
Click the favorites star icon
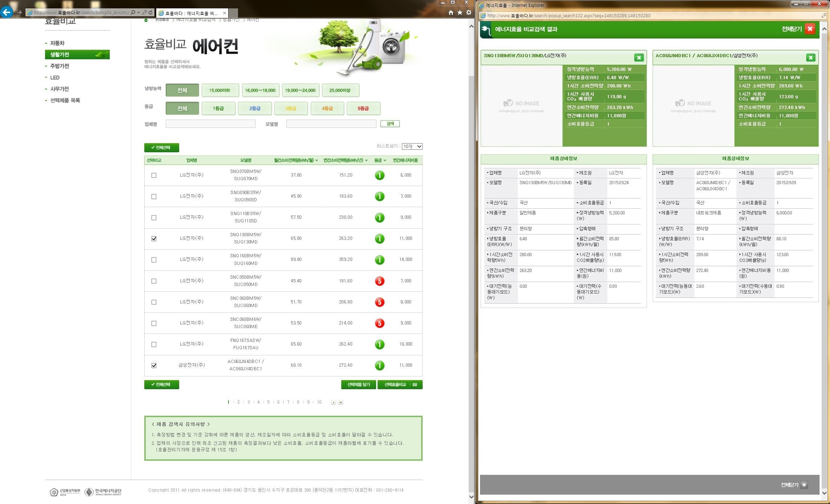tap(460, 12)
